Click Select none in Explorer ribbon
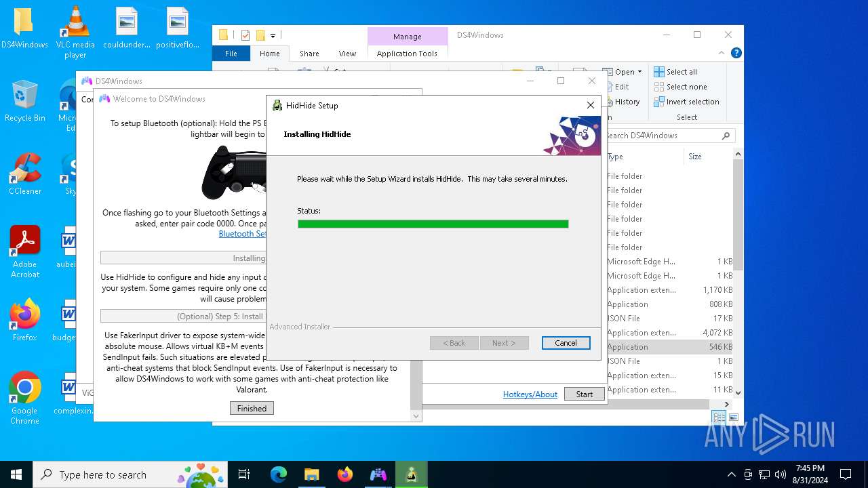868x488 pixels. point(680,87)
